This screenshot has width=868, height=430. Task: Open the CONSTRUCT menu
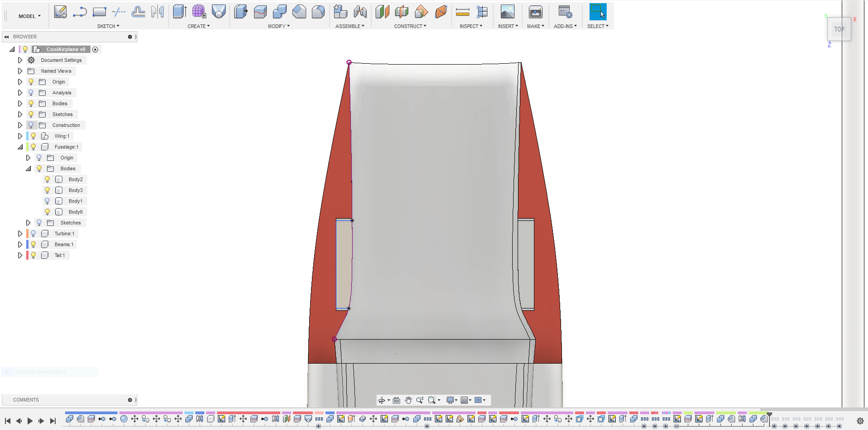(x=410, y=26)
